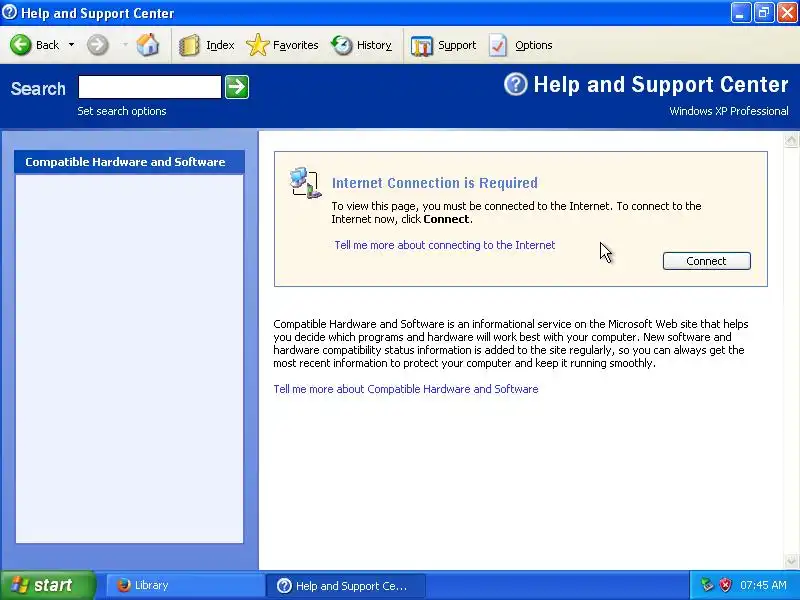This screenshot has width=800, height=600.
Task: Open the Back history dropdown arrow
Action: tap(71, 45)
